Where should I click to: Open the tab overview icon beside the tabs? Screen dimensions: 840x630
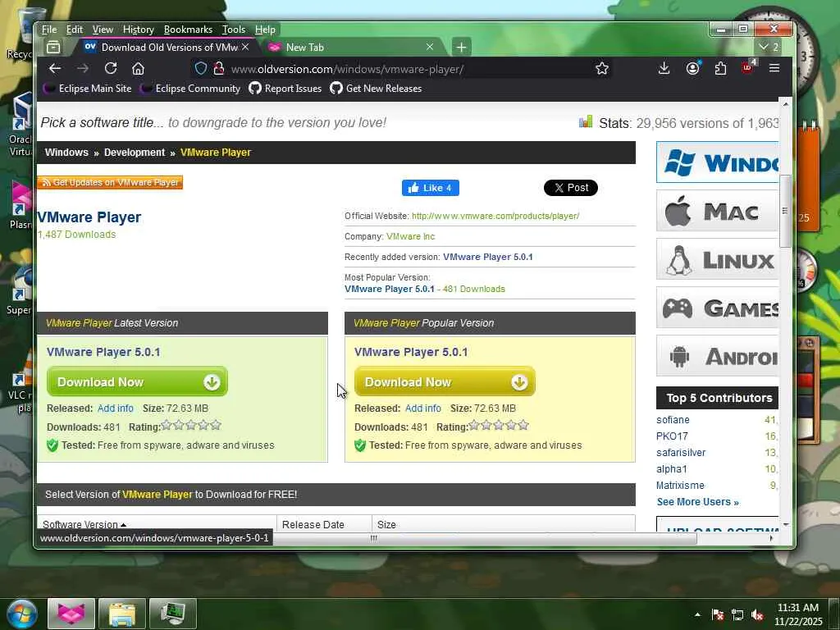tap(53, 47)
